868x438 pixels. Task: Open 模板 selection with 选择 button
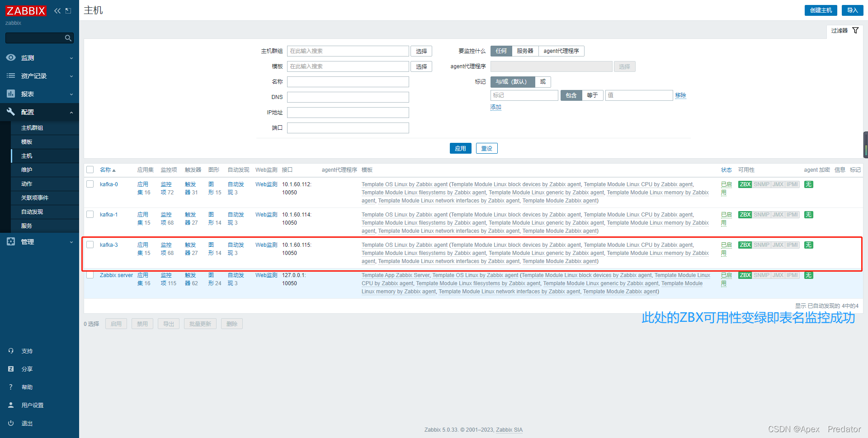tap(421, 66)
